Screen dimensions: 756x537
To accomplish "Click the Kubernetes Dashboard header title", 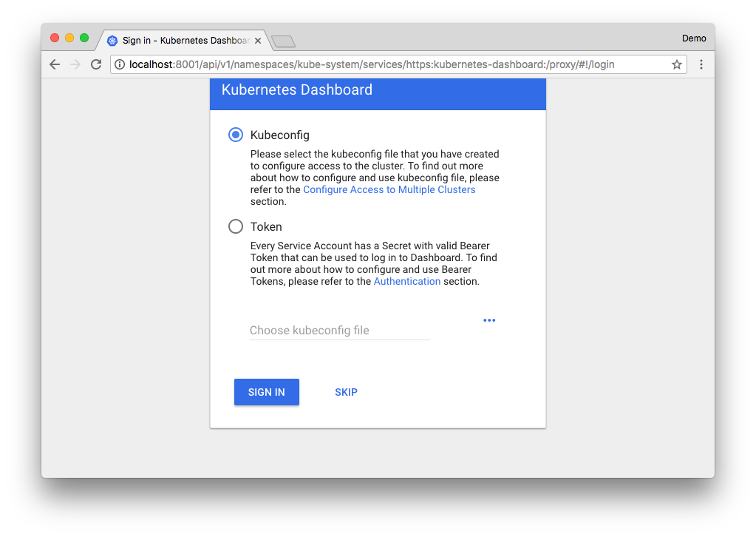I will tap(297, 89).
